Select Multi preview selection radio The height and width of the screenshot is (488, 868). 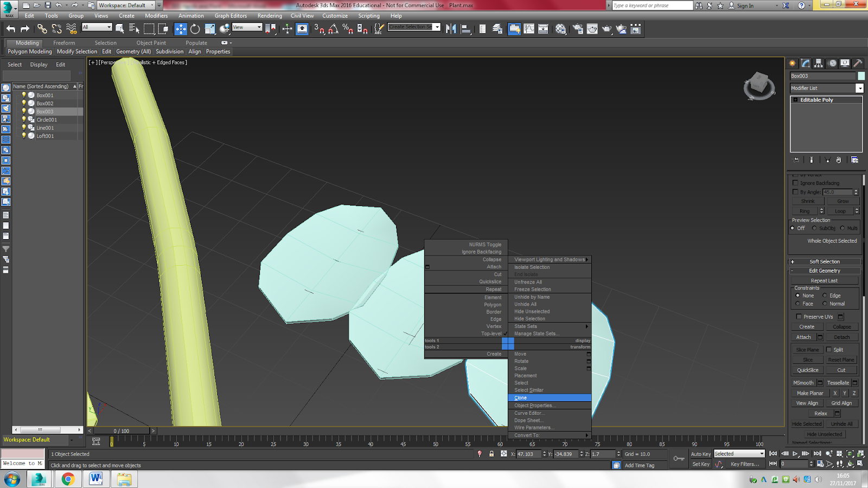coord(843,228)
